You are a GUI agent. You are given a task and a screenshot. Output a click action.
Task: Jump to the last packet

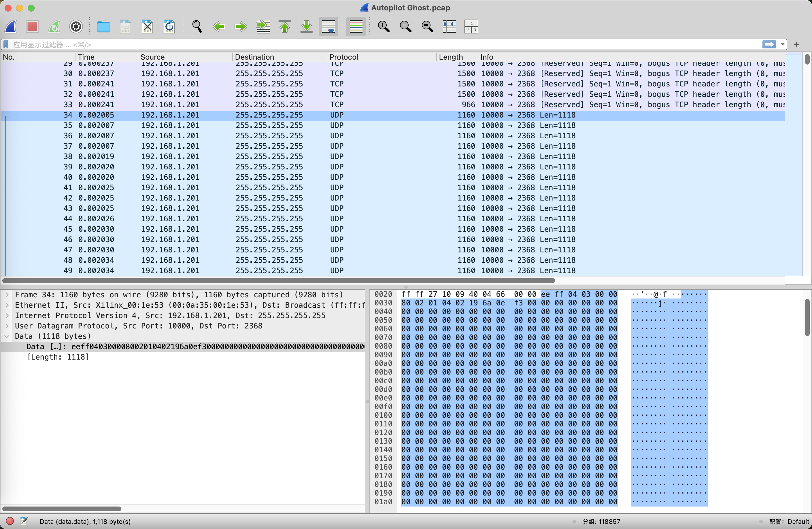click(306, 26)
